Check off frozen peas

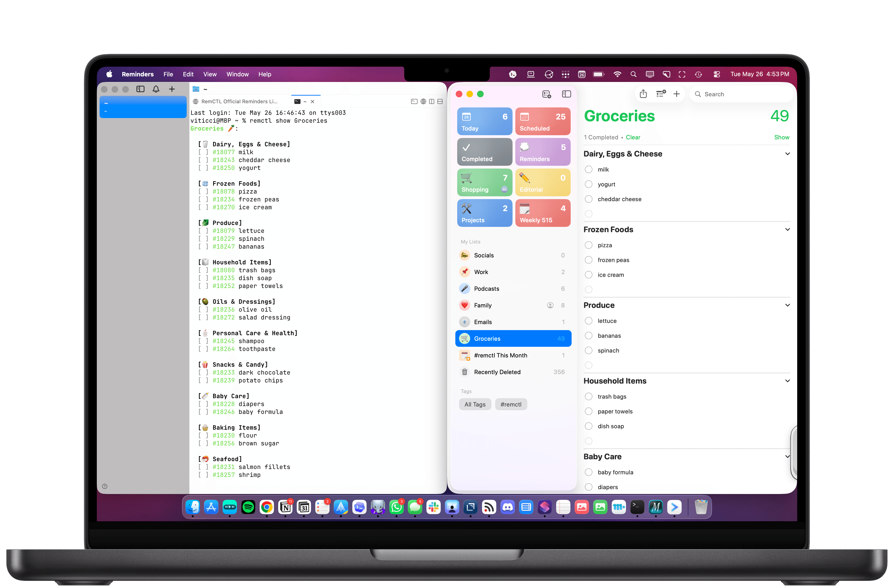tap(589, 260)
